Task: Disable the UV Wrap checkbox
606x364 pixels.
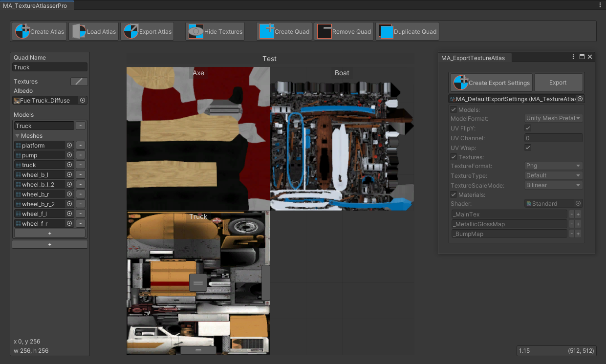Action: [x=528, y=148]
